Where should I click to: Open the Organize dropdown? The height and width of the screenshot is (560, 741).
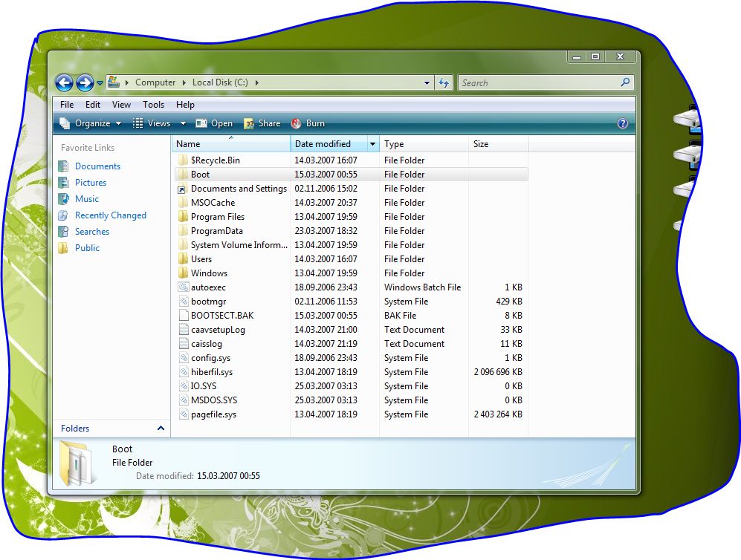pyautogui.click(x=90, y=123)
